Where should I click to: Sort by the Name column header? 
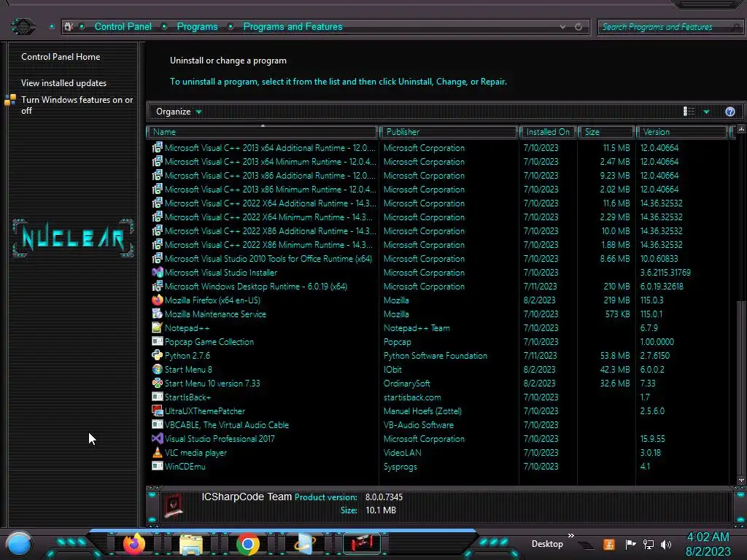[263, 132]
